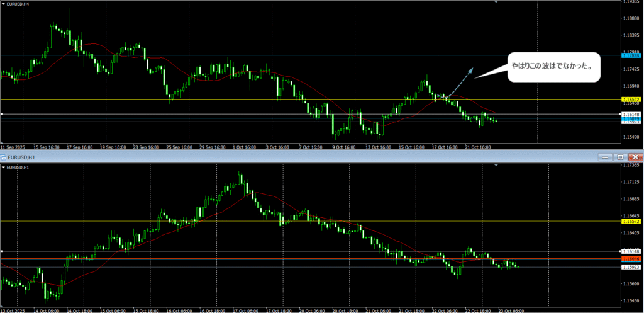The image size is (644, 313).
Task: Open the EURUSD,H1 chart dropdown triangle
Action: [3, 168]
